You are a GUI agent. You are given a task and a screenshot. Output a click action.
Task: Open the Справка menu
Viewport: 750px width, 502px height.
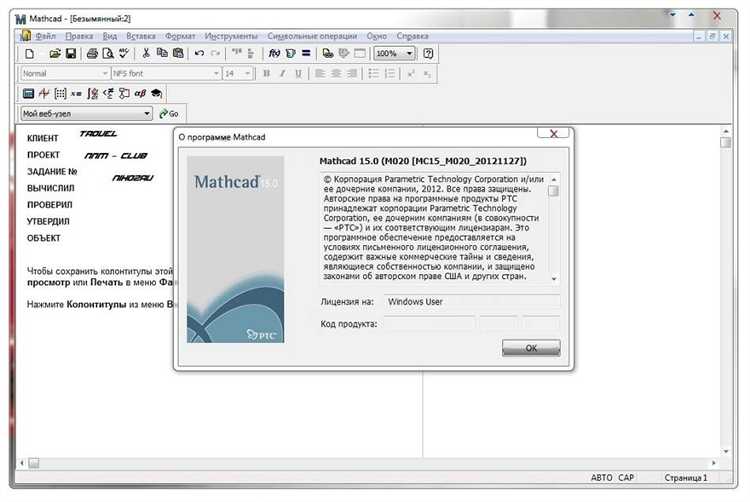point(412,36)
